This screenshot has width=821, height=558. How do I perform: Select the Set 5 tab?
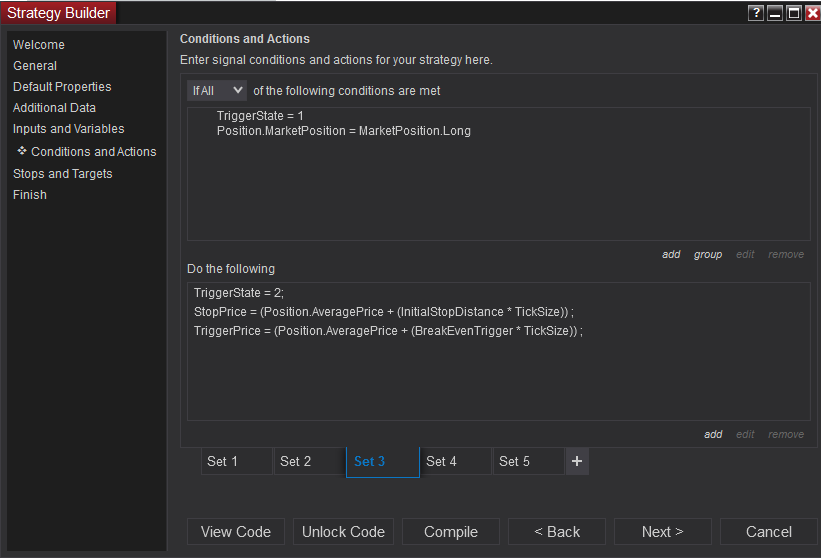(x=529, y=461)
